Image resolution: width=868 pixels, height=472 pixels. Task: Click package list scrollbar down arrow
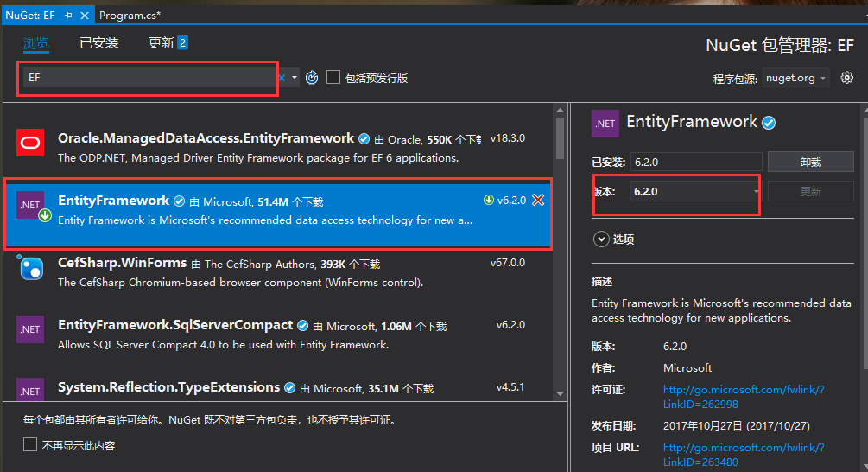pyautogui.click(x=561, y=394)
